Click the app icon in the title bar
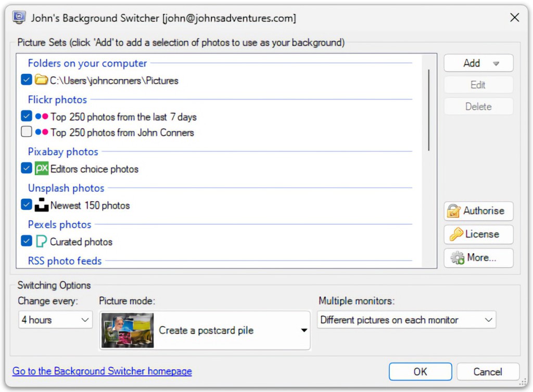 pos(19,18)
